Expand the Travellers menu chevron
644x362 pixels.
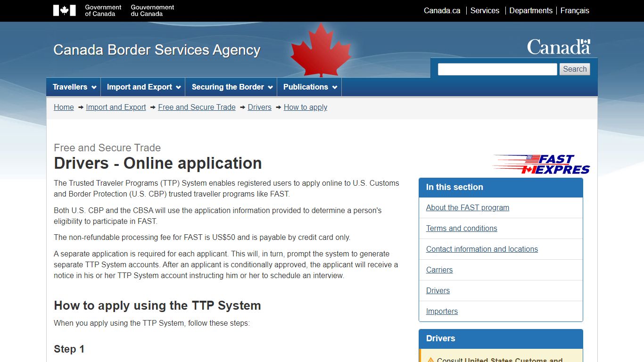pos(94,87)
